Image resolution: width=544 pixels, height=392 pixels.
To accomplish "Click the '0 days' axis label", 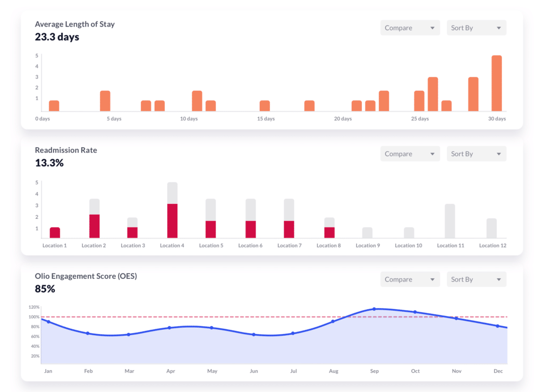I will 42,118.
